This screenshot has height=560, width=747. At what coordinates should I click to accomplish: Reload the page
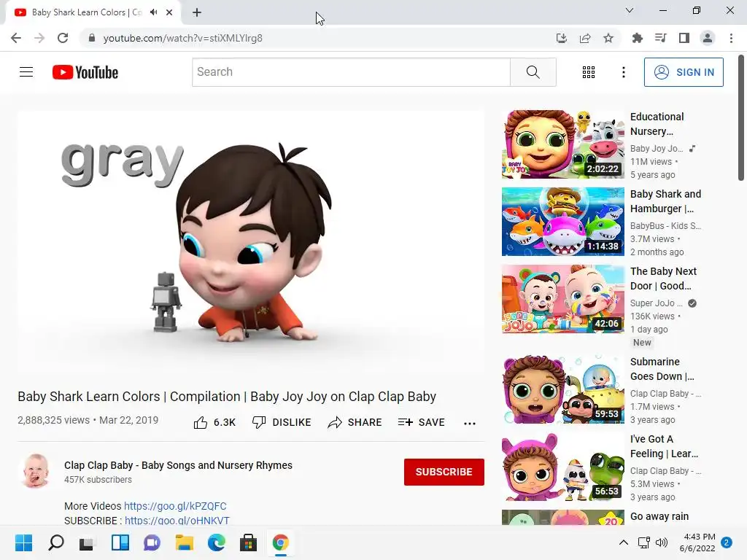(x=63, y=38)
